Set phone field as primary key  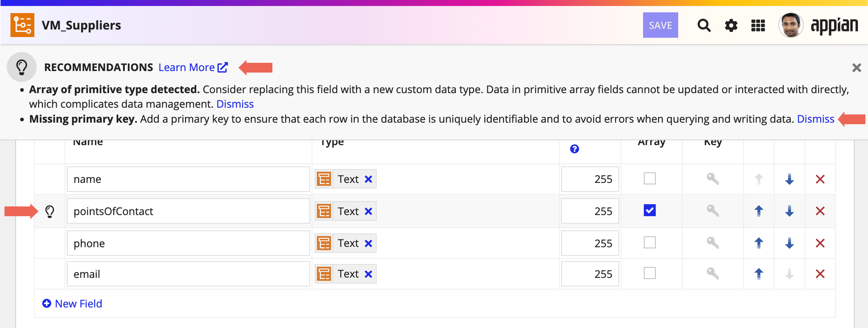coord(713,243)
